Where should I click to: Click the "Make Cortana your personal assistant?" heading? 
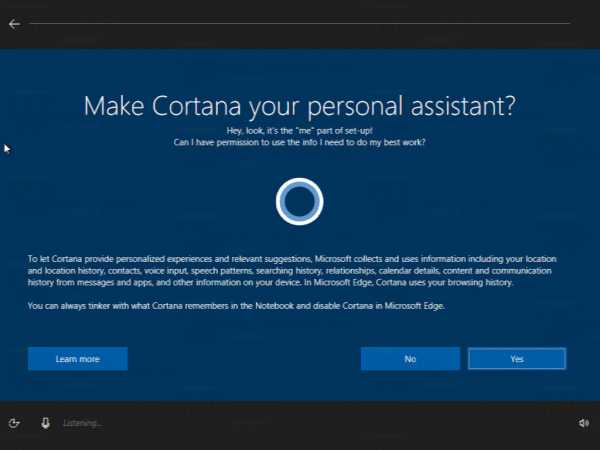point(299,106)
